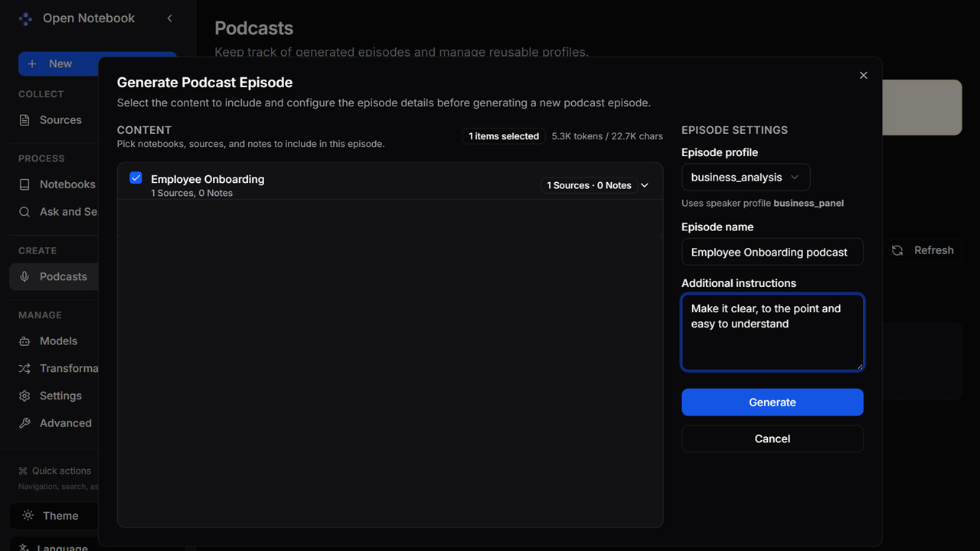The image size is (980, 551).
Task: Grab the Additional instructions resize handle
Action: pyautogui.click(x=860, y=367)
